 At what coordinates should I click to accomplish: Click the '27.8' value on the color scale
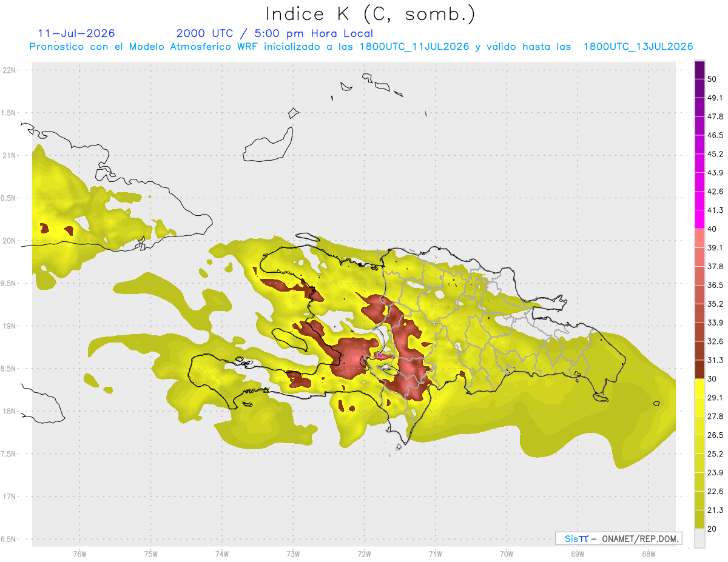(x=715, y=416)
